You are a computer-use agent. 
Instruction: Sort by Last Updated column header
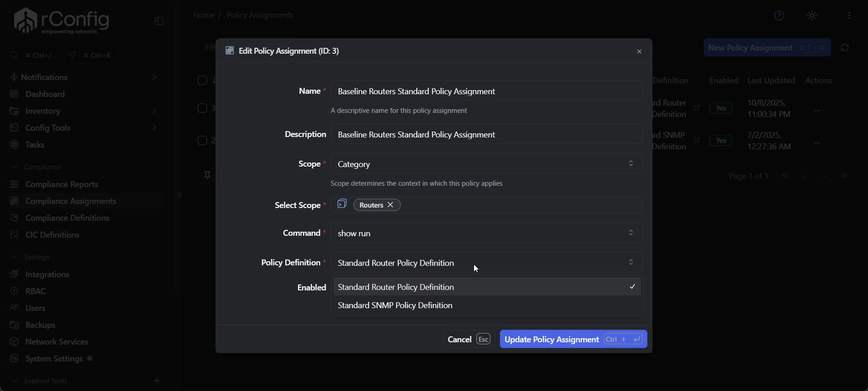tap(771, 81)
